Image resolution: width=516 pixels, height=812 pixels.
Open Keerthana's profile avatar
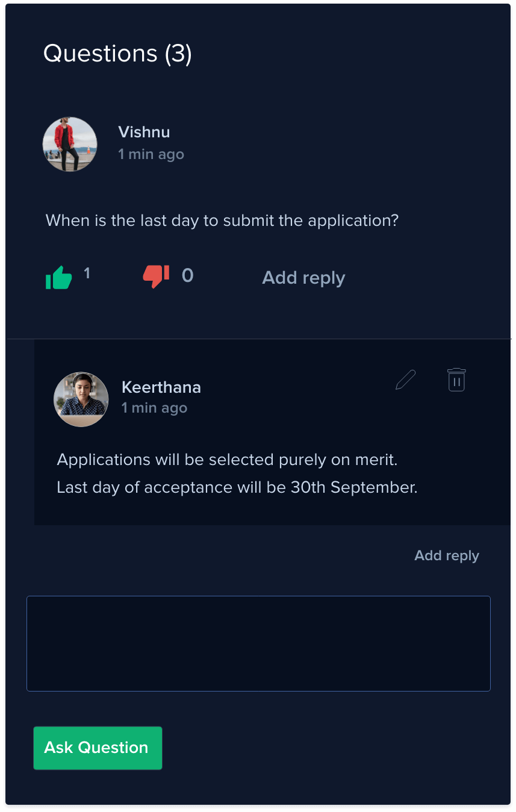(81, 399)
